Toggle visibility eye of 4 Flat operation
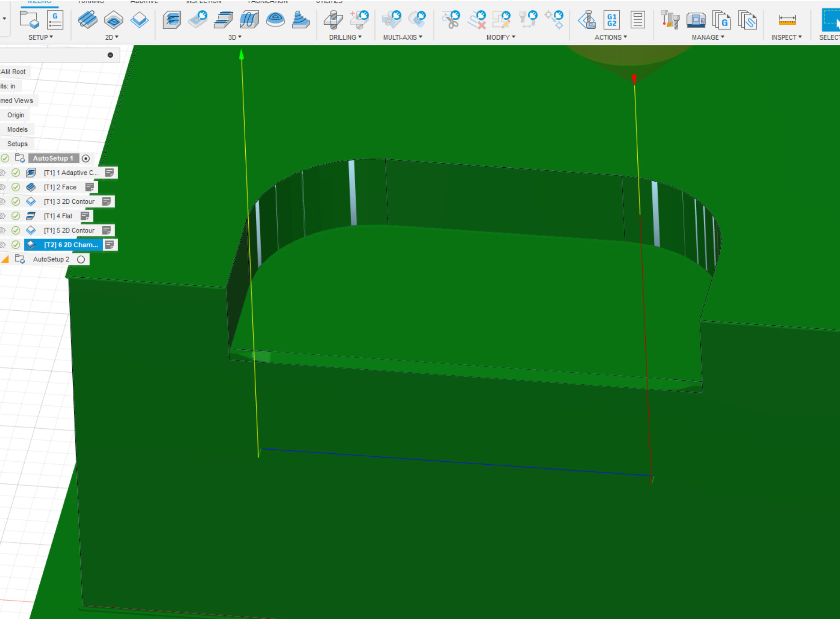Image resolution: width=840 pixels, height=619 pixels. coord(3,216)
